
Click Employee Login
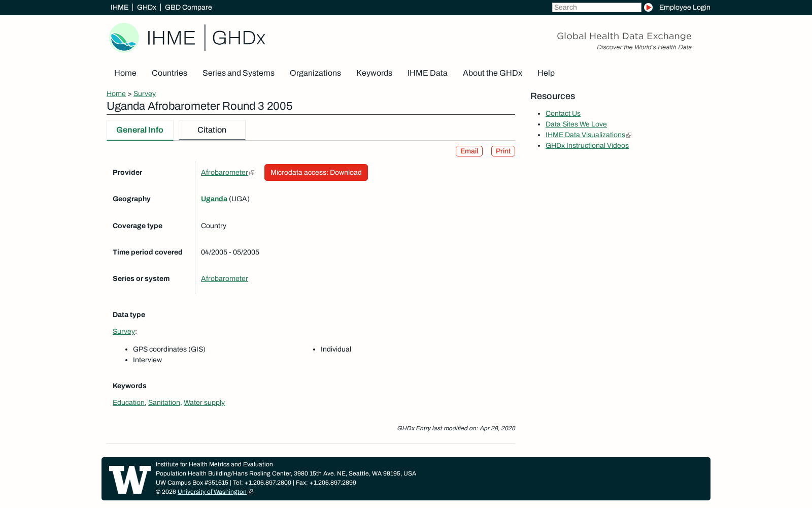(685, 7)
